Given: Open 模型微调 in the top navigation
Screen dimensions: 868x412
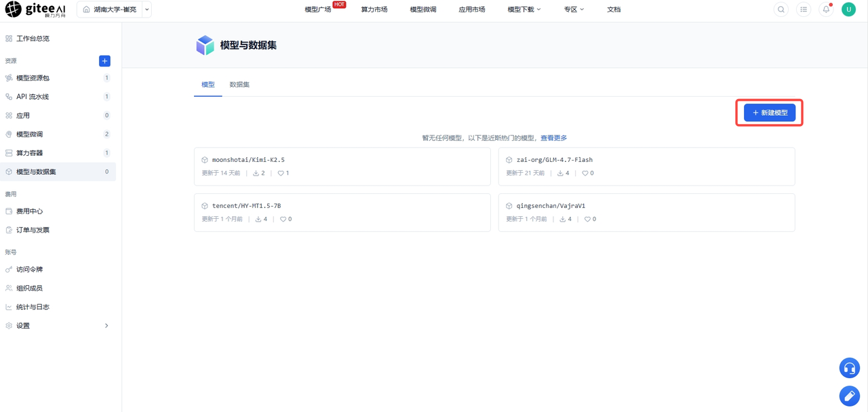Looking at the screenshot, I should [423, 9].
